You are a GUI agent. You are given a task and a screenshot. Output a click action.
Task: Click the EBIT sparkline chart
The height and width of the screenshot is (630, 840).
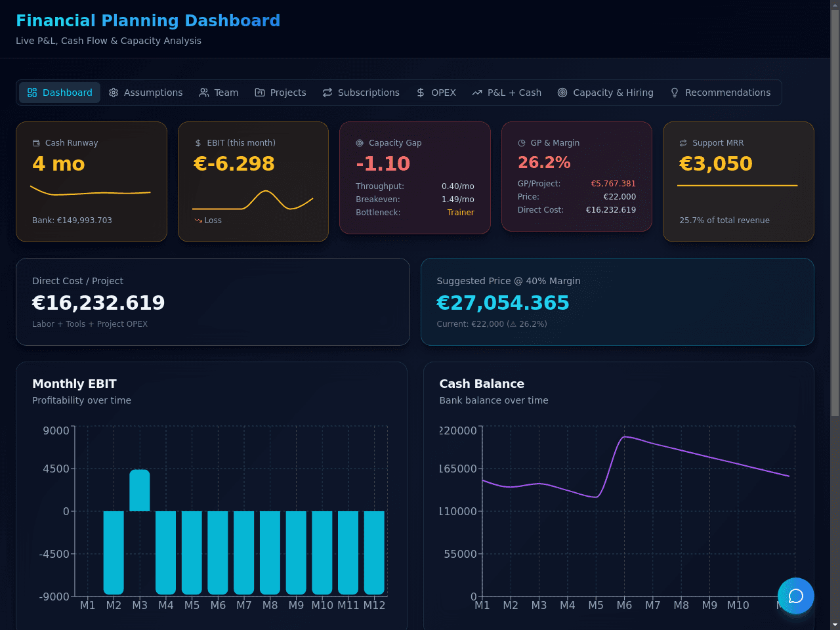pos(253,200)
